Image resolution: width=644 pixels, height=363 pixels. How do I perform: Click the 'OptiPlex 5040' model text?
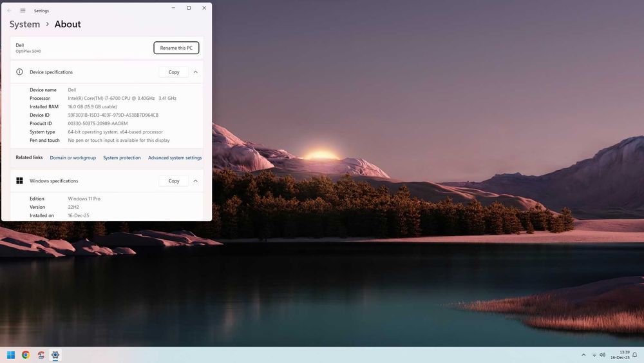(28, 52)
